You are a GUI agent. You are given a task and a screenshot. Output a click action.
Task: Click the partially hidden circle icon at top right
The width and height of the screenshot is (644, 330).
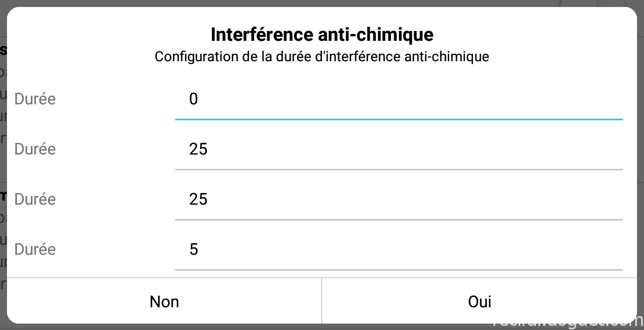point(579,3)
